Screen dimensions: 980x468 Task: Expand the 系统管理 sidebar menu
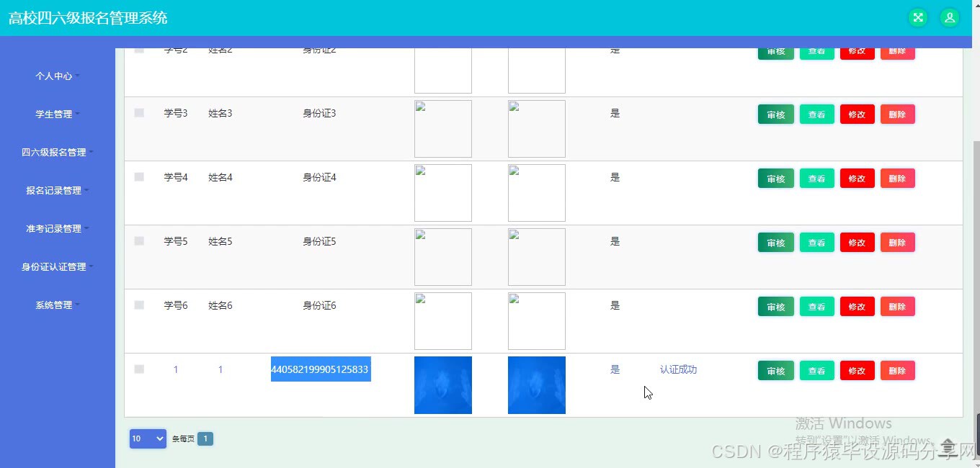point(58,305)
